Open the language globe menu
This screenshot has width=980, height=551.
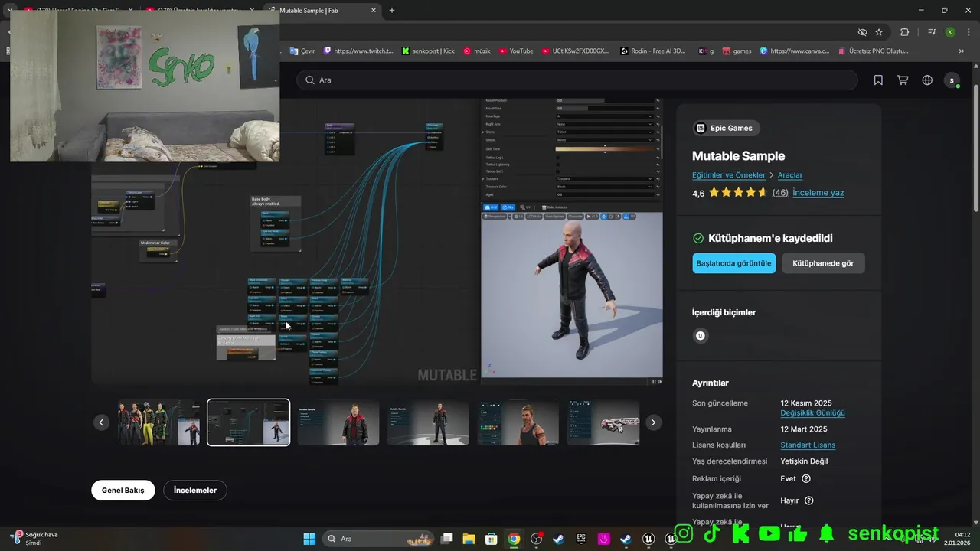pos(927,80)
